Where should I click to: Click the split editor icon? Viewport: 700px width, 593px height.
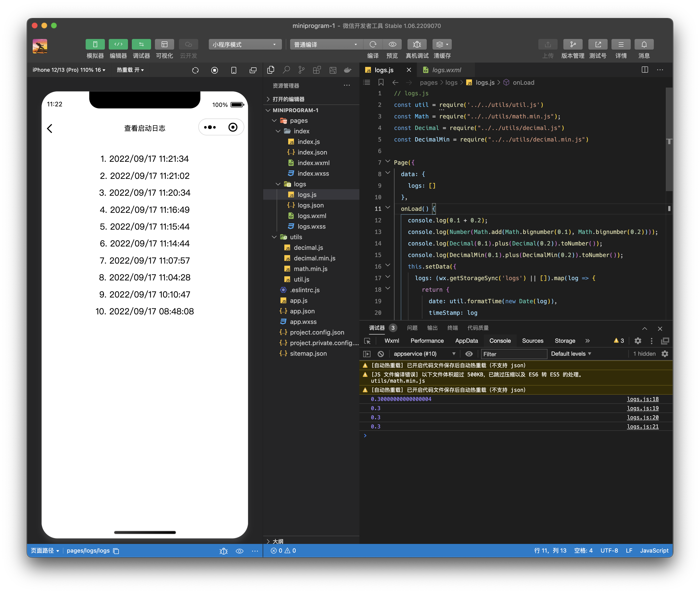[x=644, y=70]
